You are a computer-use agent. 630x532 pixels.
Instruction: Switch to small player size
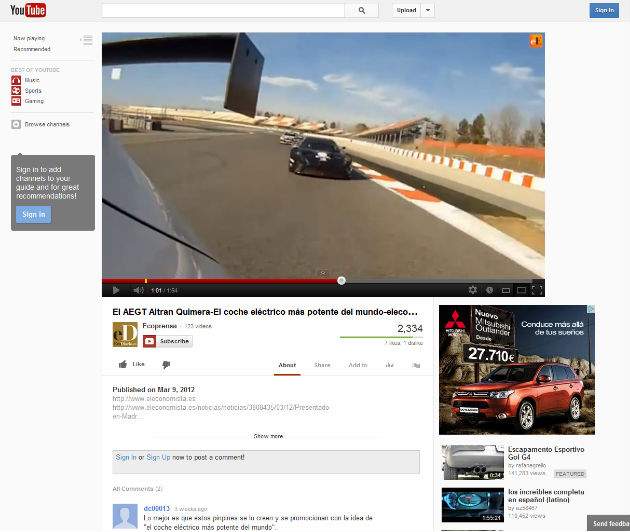506,290
